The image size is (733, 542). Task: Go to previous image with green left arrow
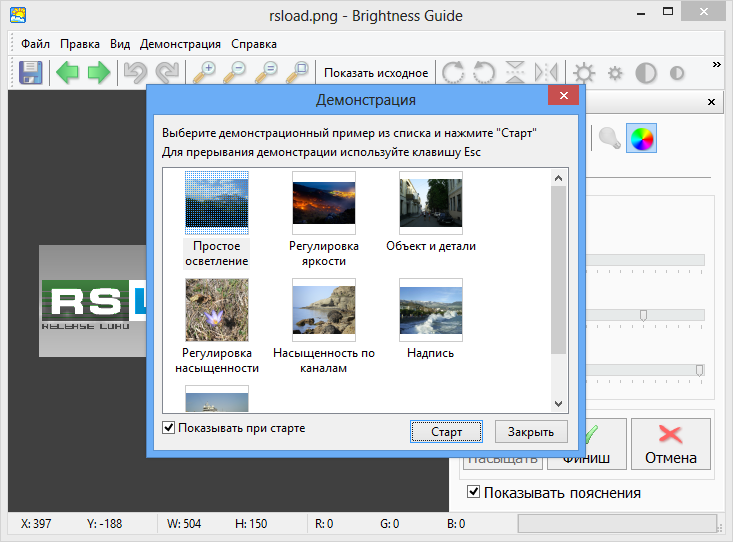tap(67, 72)
